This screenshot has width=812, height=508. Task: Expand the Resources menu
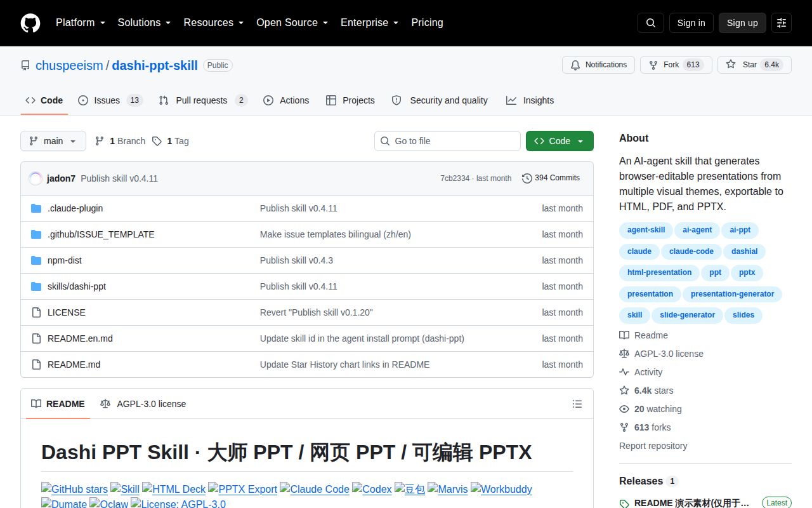(214, 23)
